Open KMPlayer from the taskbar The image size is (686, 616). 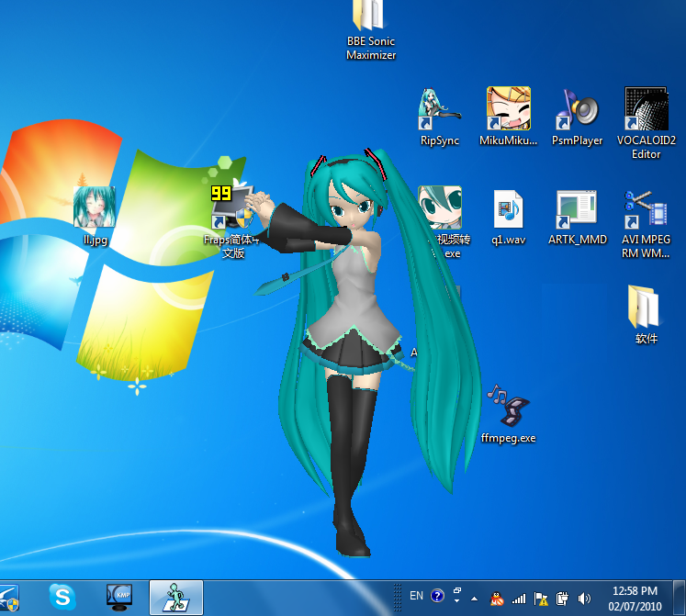click(119, 598)
